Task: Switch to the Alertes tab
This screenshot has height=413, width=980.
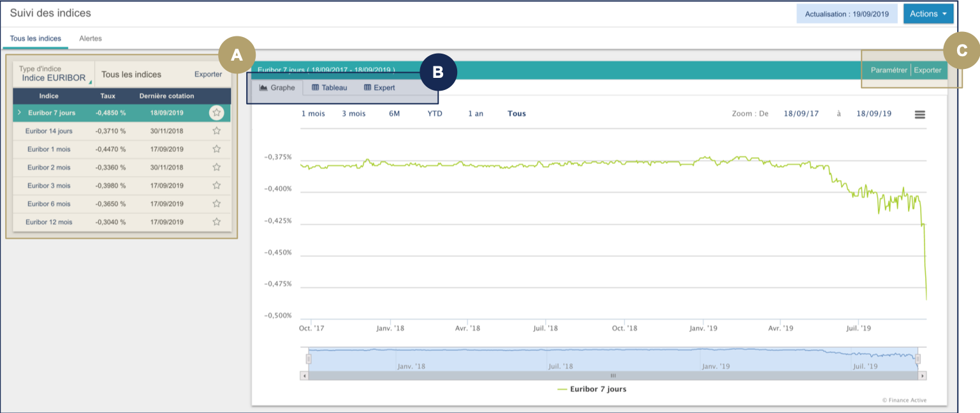Action: 90,38
